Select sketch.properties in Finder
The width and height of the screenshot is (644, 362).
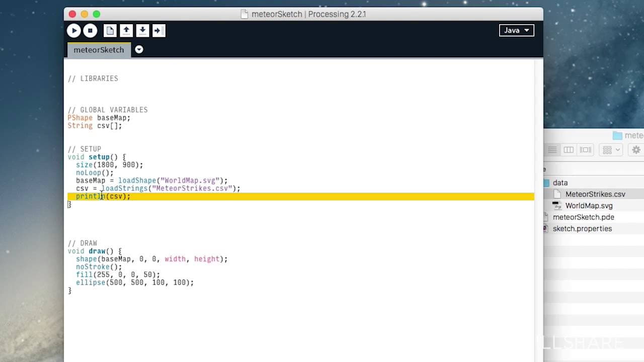click(582, 229)
